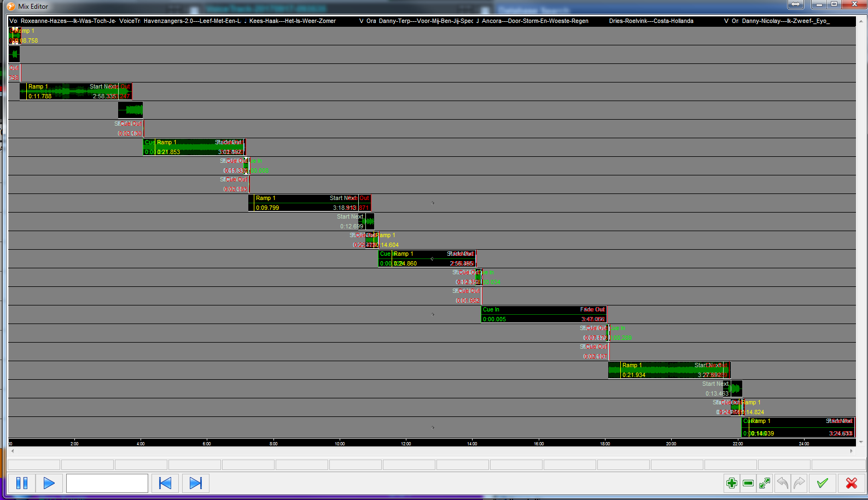Jump to the previous mix transition
Screen dimensions: 868x500
coord(165,483)
